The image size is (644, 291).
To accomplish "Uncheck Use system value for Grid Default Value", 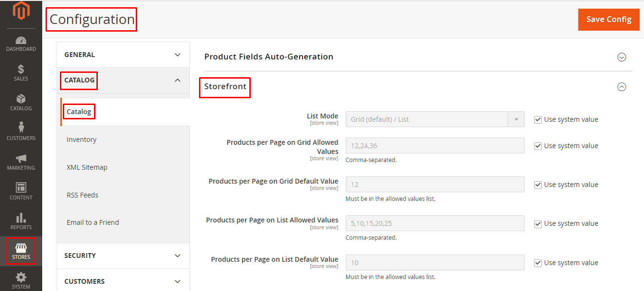I will point(538,185).
